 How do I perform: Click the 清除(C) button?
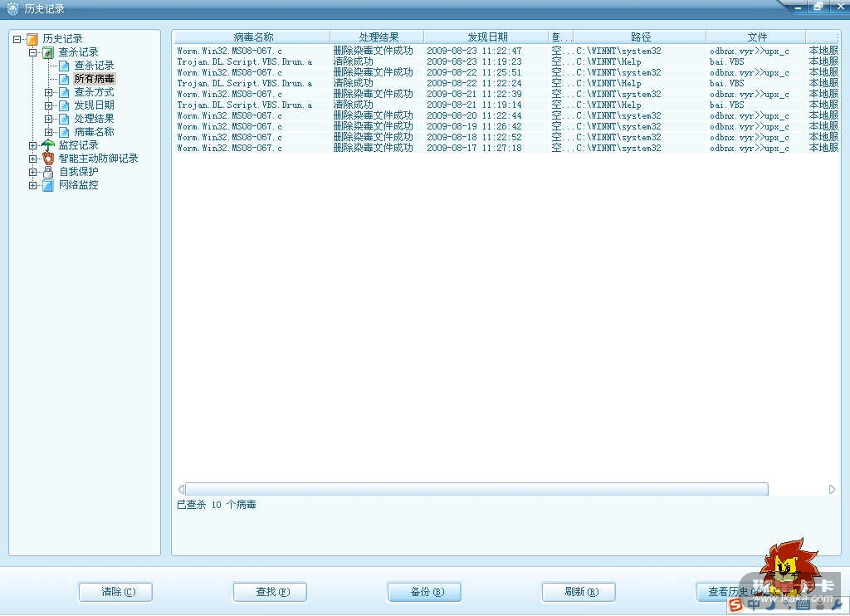[x=115, y=592]
